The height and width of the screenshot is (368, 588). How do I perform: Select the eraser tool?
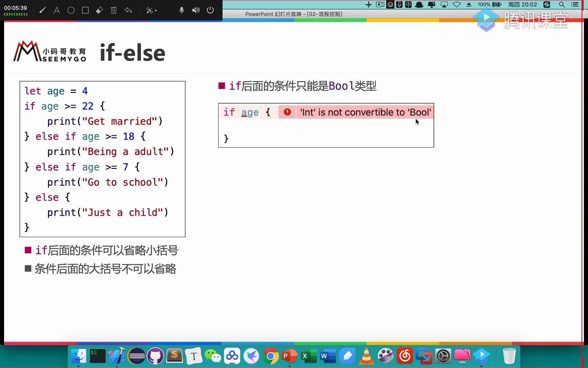coord(99,10)
